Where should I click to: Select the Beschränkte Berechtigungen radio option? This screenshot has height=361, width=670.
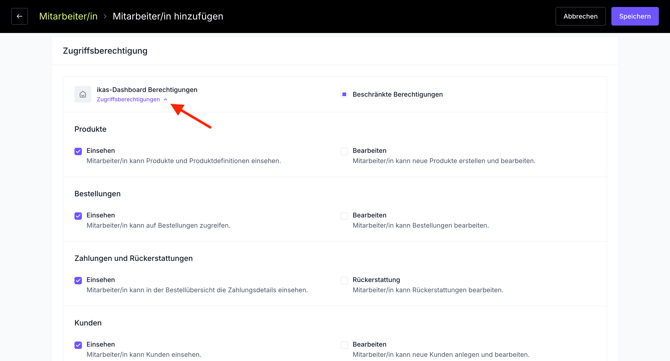point(344,94)
